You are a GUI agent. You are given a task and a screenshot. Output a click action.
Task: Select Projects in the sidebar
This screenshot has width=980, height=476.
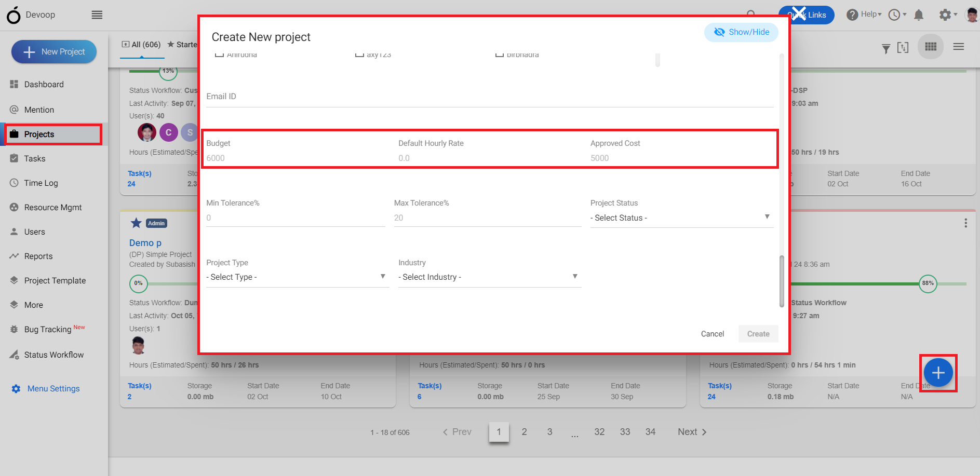[x=53, y=134]
